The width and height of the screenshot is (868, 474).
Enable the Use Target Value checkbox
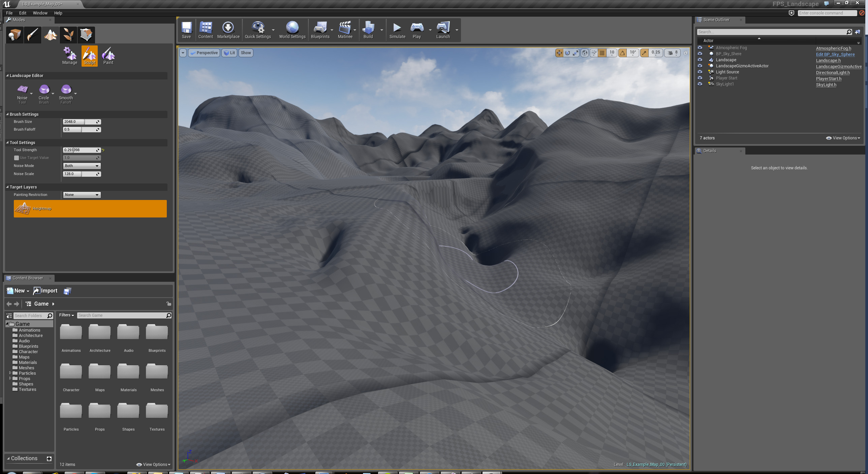pyautogui.click(x=16, y=158)
